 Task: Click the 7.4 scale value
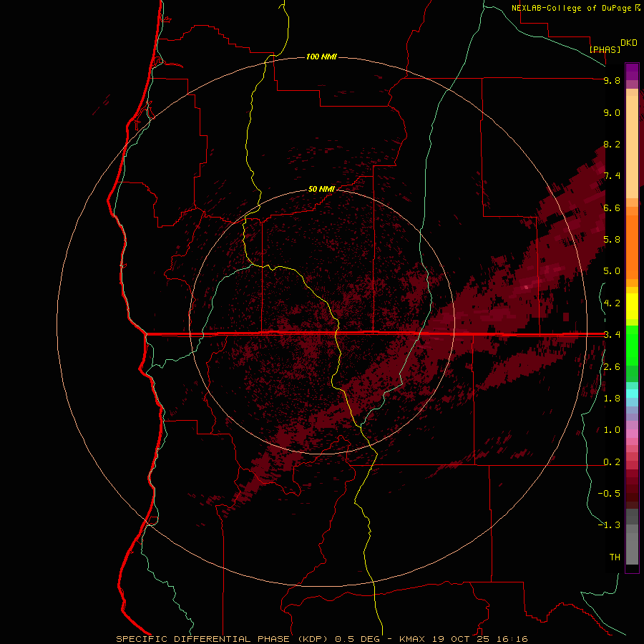[x=612, y=176]
